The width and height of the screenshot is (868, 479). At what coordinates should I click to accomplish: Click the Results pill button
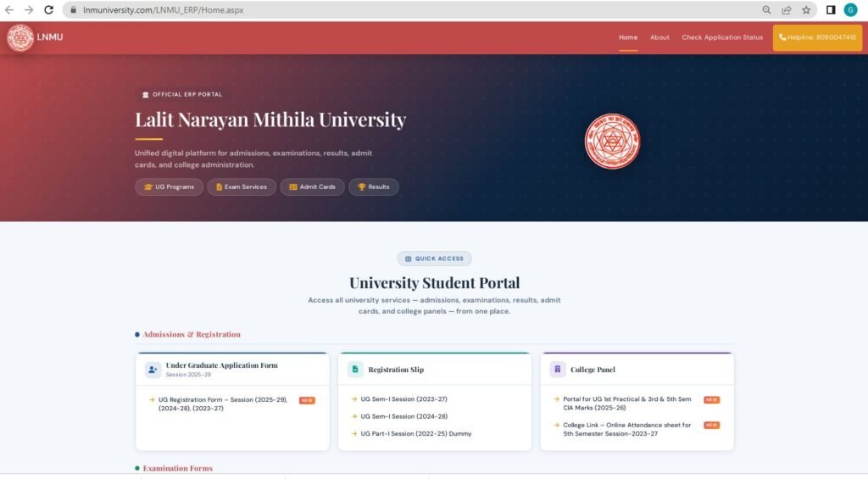[374, 187]
